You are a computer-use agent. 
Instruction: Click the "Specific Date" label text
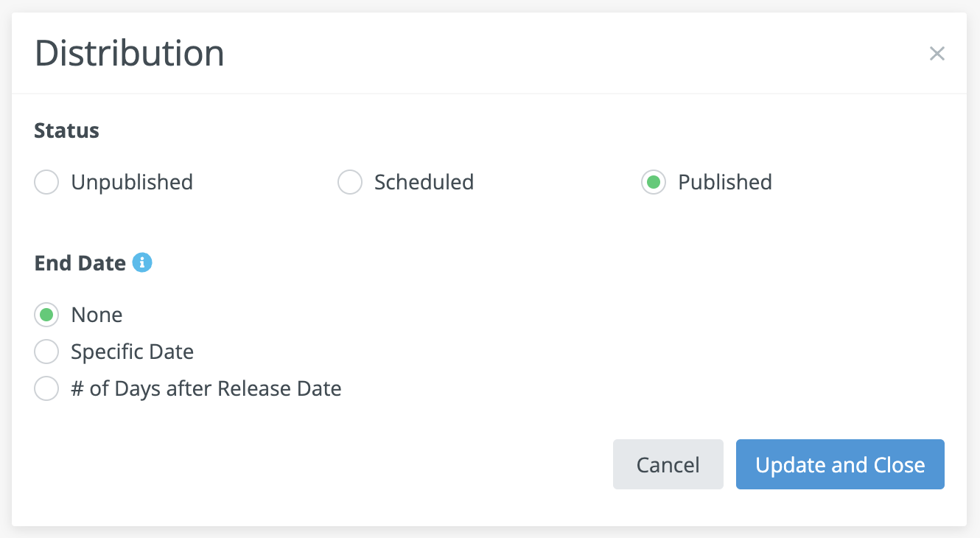[x=132, y=352]
